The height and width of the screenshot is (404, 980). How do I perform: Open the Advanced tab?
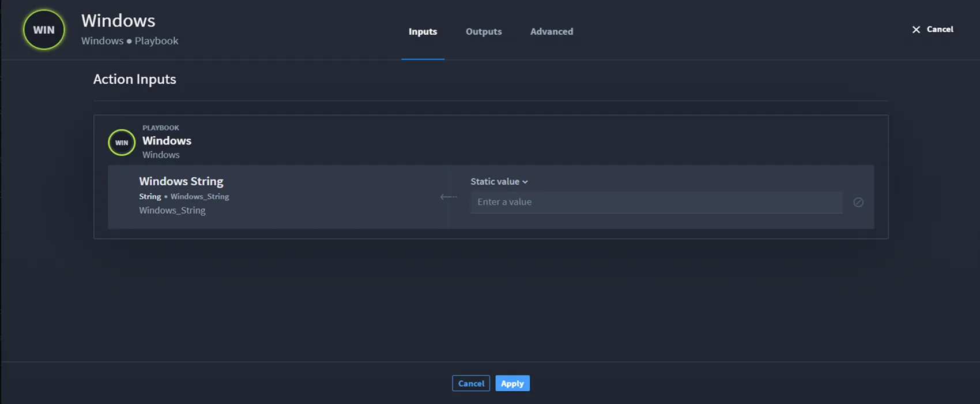[552, 32]
